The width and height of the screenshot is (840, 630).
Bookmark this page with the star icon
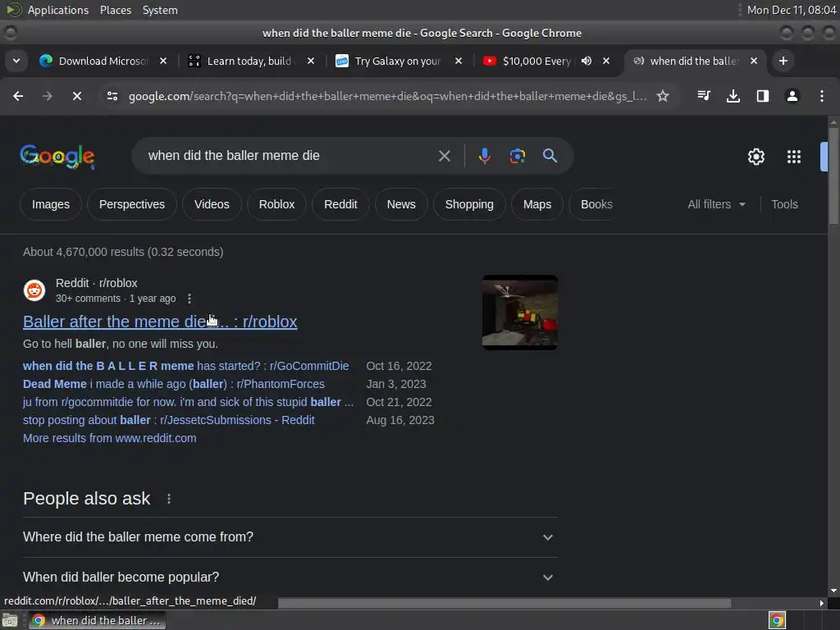pos(663,96)
